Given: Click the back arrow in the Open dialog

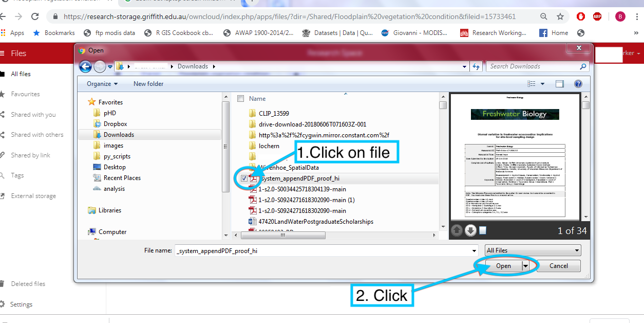Looking at the screenshot, I should pos(85,66).
